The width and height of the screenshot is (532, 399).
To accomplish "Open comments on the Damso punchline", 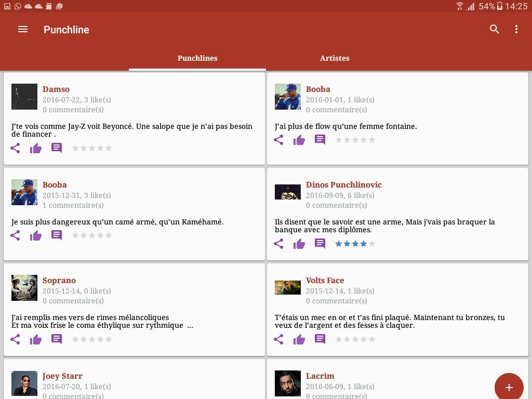I will (57, 148).
